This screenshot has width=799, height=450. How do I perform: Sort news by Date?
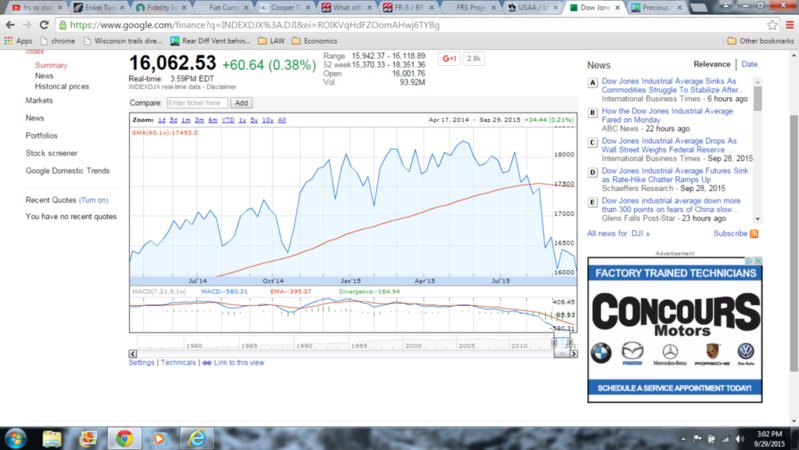[x=749, y=64]
